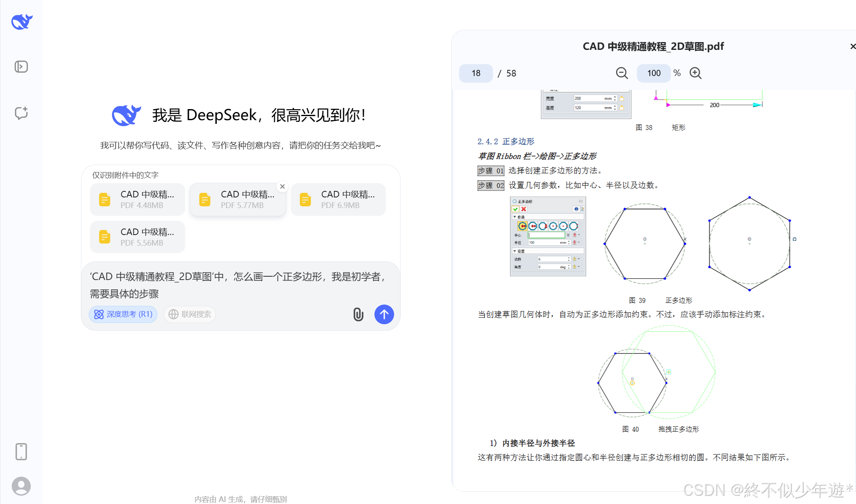
Task: Open the CAD PDF 6.9MB attachment
Action: pyautogui.click(x=338, y=199)
